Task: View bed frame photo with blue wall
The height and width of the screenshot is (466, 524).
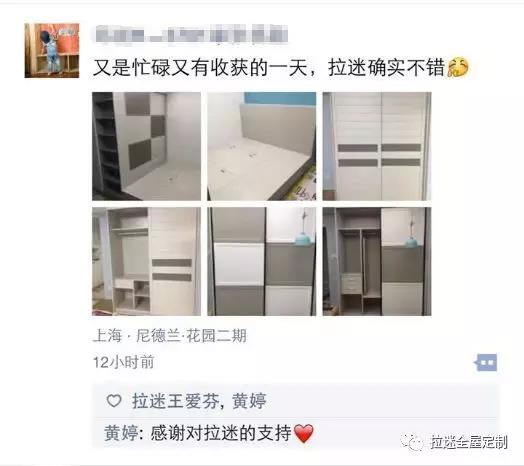Action: [261, 146]
